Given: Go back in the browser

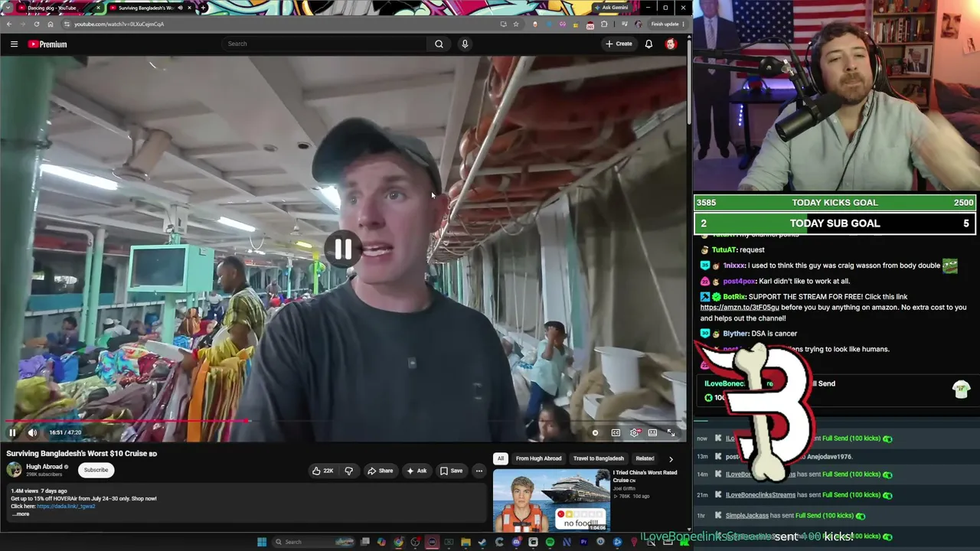Looking at the screenshot, I should (9, 24).
